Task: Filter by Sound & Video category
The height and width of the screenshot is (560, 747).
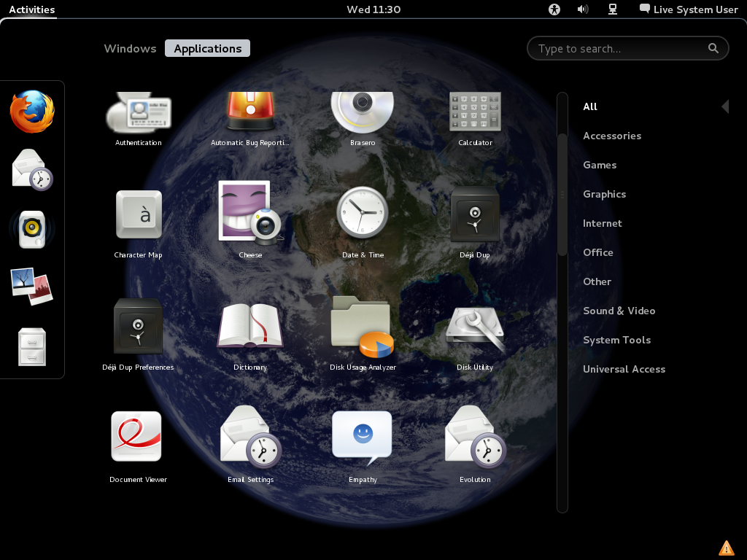Action: tap(619, 311)
